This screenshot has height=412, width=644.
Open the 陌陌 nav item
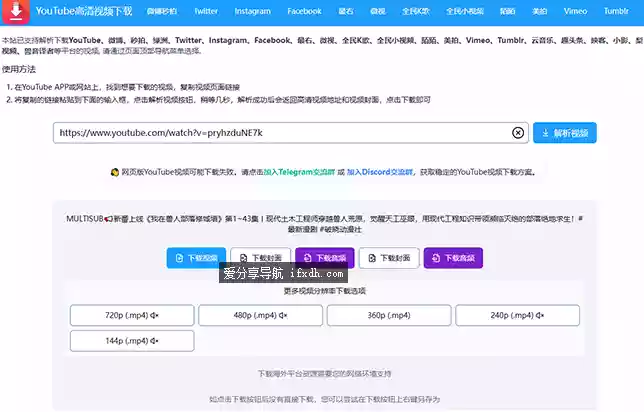508,12
